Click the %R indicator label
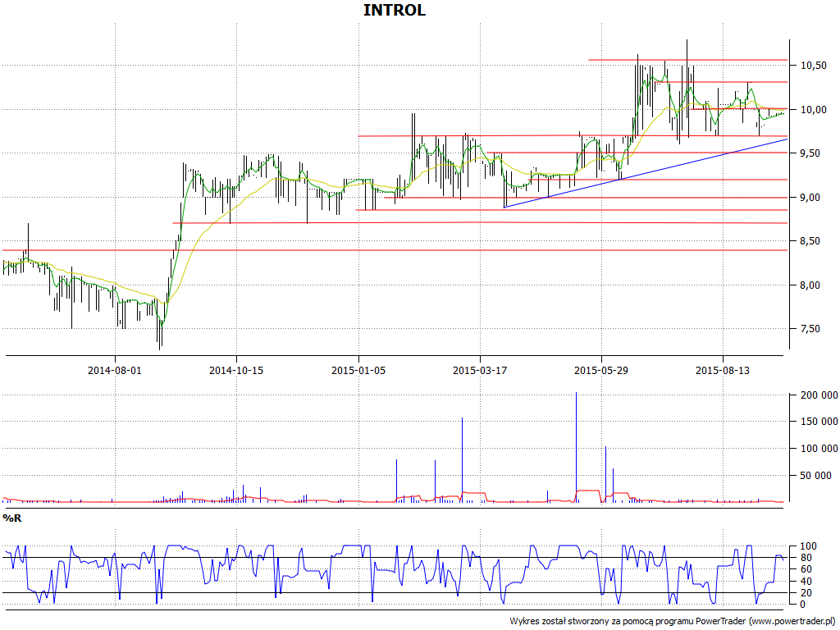Viewport: 840px width, 630px height. 12,518
